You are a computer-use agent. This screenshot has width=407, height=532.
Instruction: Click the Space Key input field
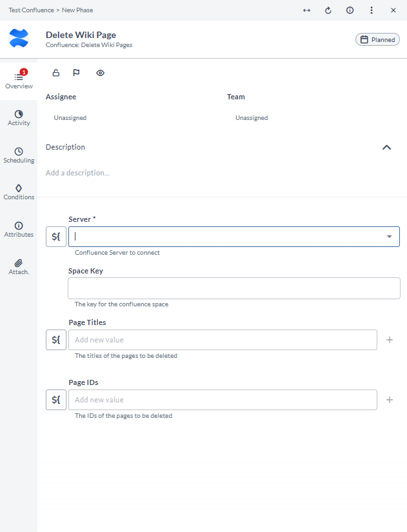[234, 288]
